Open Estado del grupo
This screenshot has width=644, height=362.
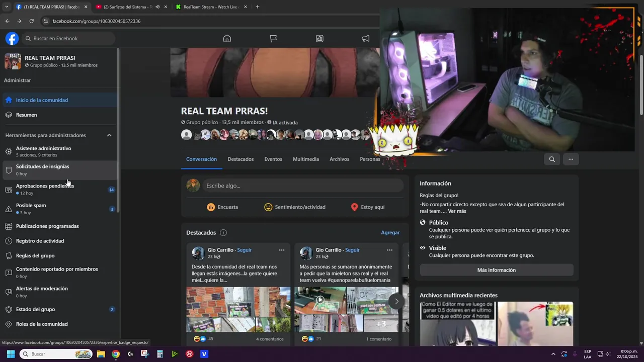tap(59, 309)
